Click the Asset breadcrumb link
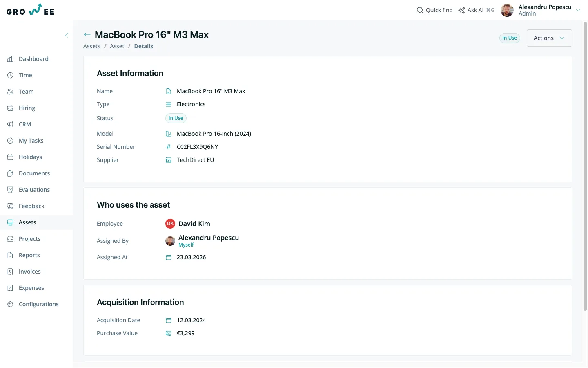This screenshot has height=368, width=588. (x=117, y=46)
